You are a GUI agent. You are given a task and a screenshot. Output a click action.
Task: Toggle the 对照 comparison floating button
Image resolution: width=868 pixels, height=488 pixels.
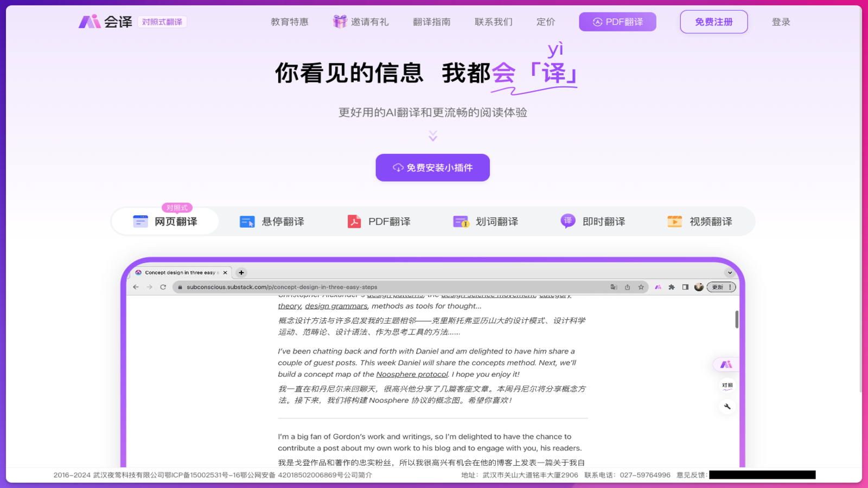(x=727, y=386)
